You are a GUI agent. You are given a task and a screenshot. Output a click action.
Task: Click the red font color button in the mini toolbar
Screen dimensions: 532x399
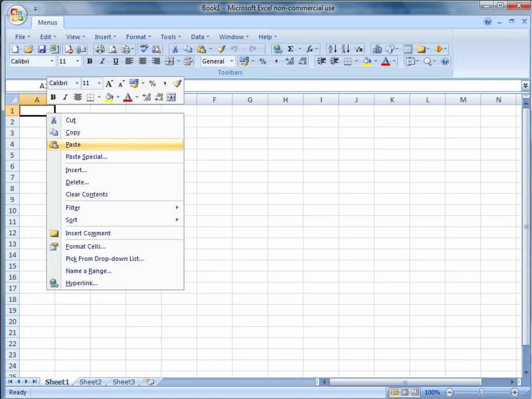coord(128,97)
